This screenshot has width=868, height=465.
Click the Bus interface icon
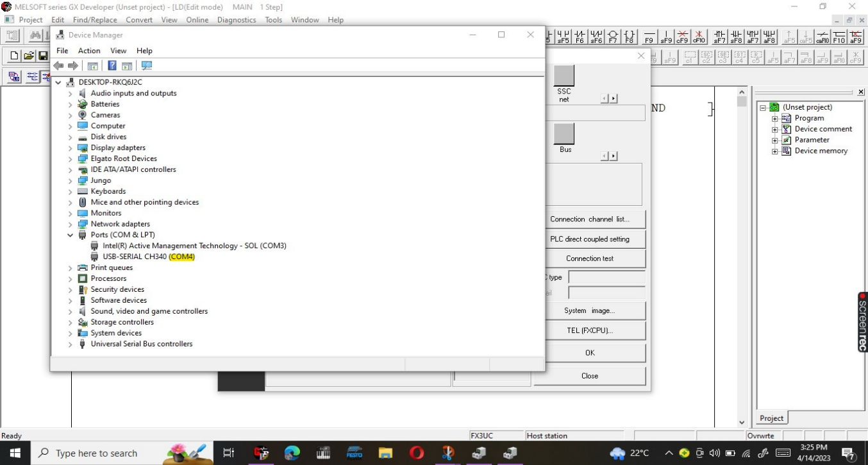click(564, 133)
